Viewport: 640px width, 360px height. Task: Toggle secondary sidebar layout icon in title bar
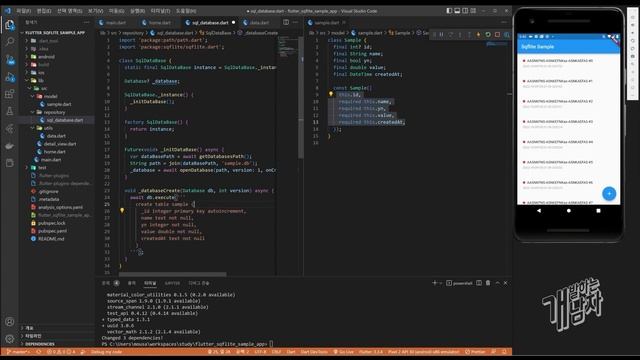pos(465,11)
